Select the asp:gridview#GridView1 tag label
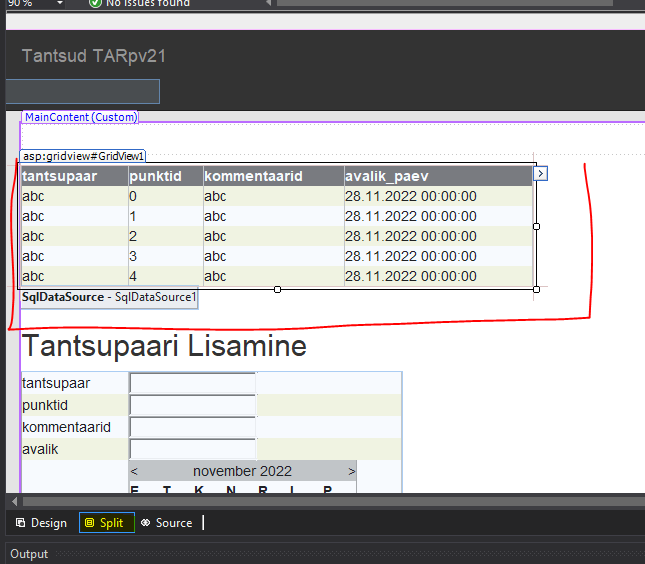The image size is (645, 564). click(84, 156)
